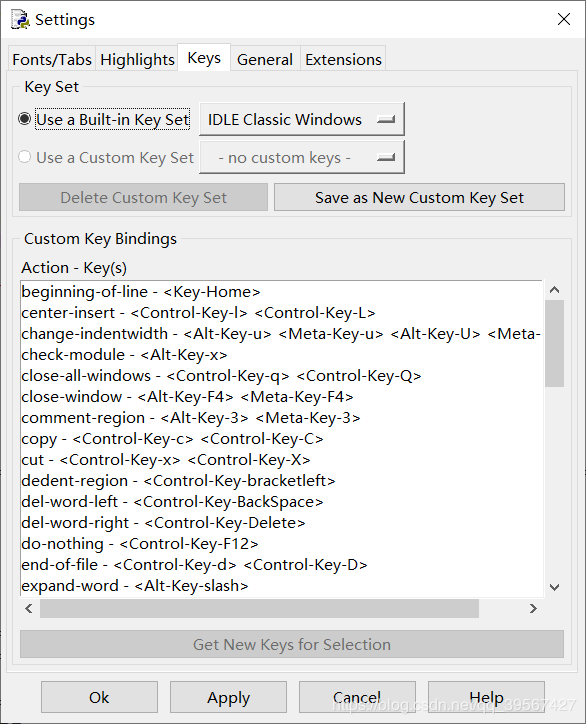Click the horizontal scrollbar thumb below list

click(x=260, y=609)
